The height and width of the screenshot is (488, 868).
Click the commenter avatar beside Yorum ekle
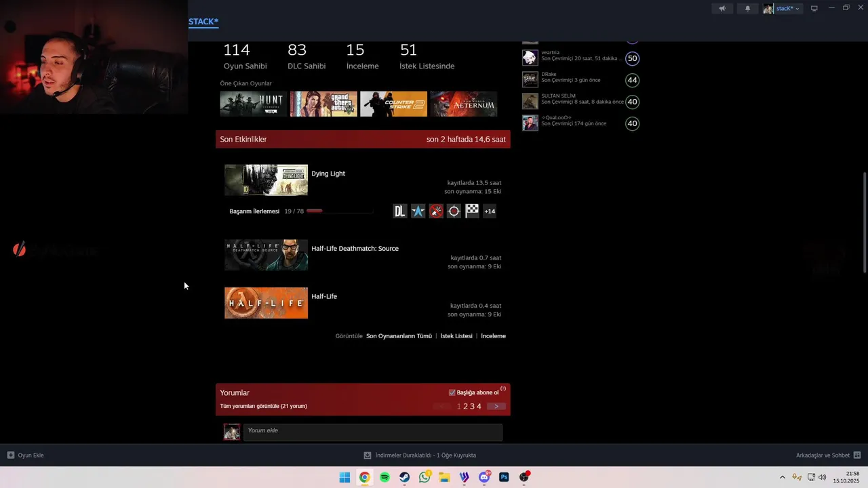point(232,432)
